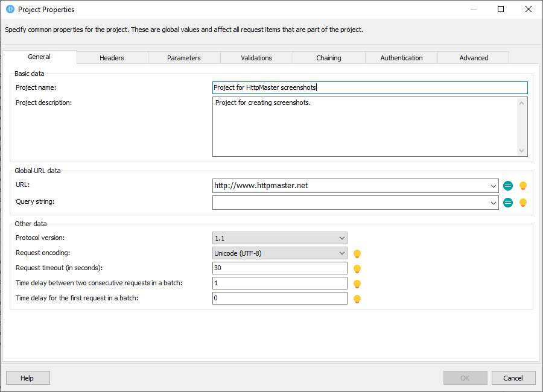Open the Authentication tab
The width and height of the screenshot is (543, 392).
click(x=401, y=58)
